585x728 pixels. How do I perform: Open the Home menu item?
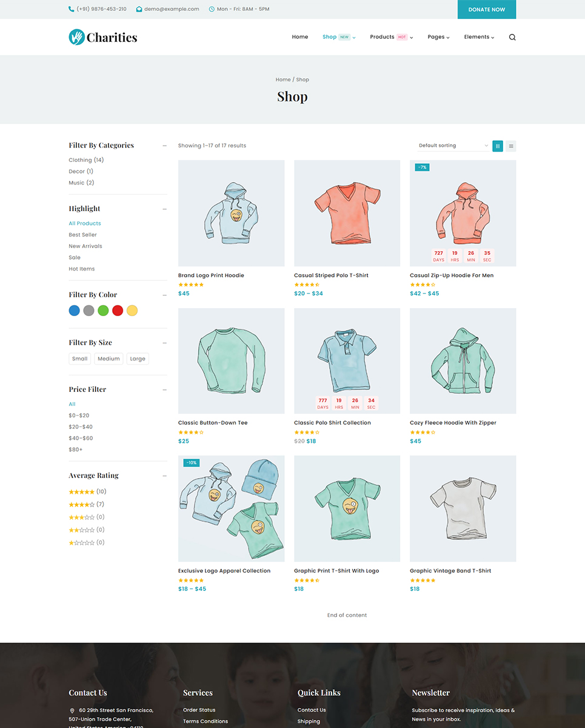click(299, 37)
